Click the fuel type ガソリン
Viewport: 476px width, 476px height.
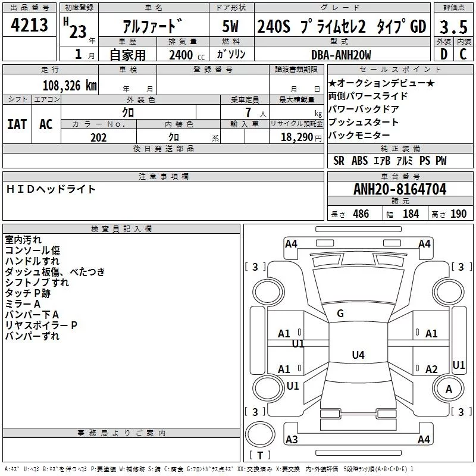231,54
